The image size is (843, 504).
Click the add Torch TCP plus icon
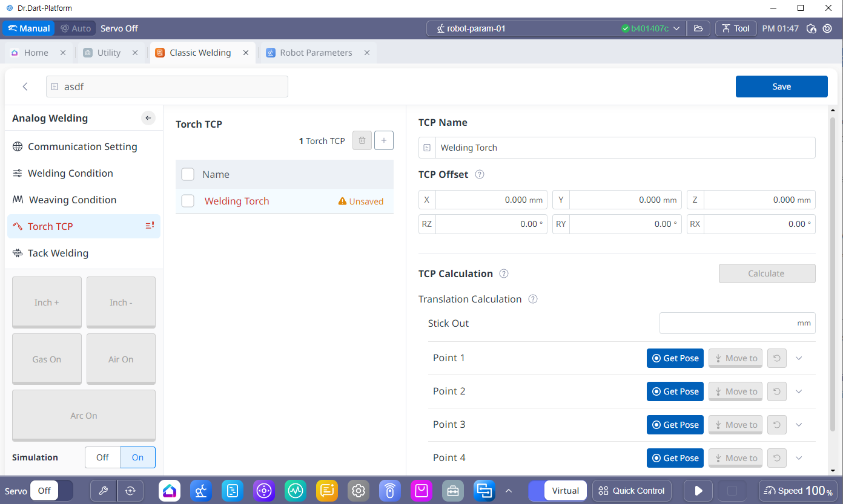[383, 140]
